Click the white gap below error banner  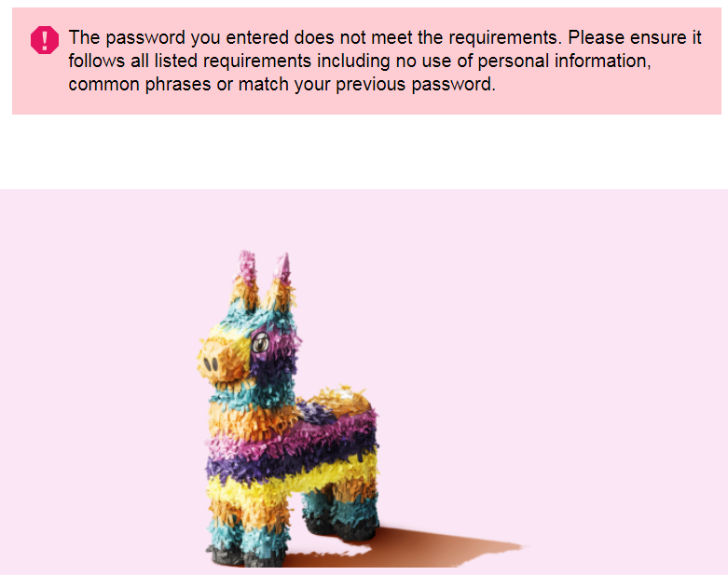click(x=364, y=152)
